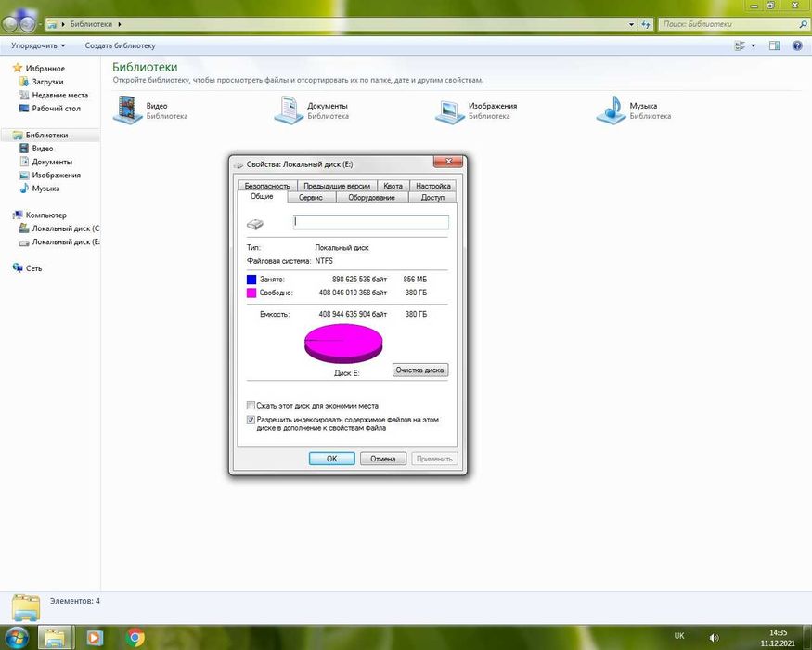812x650 pixels.
Task: Click the Музыка note icon in sidebar
Action: [x=24, y=188]
